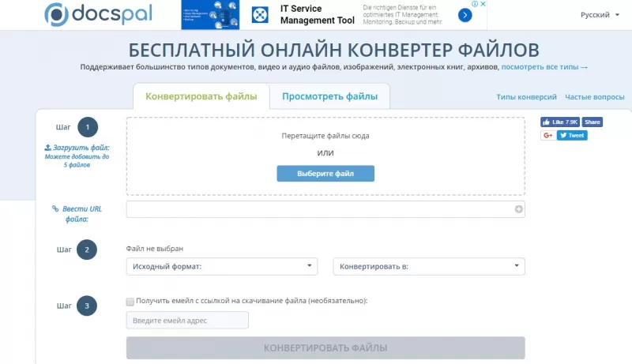
Task: Click the step 2 circle icon
Action: 87,250
